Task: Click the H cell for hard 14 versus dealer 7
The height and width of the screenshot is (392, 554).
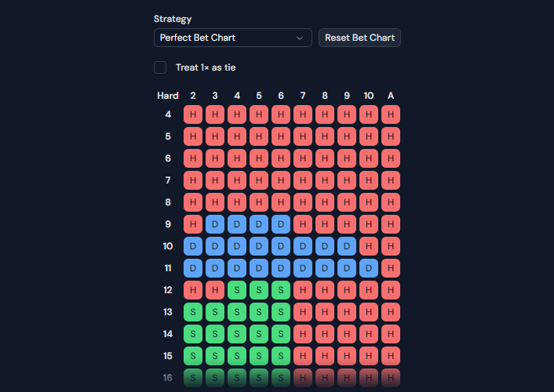Action: pyautogui.click(x=303, y=334)
